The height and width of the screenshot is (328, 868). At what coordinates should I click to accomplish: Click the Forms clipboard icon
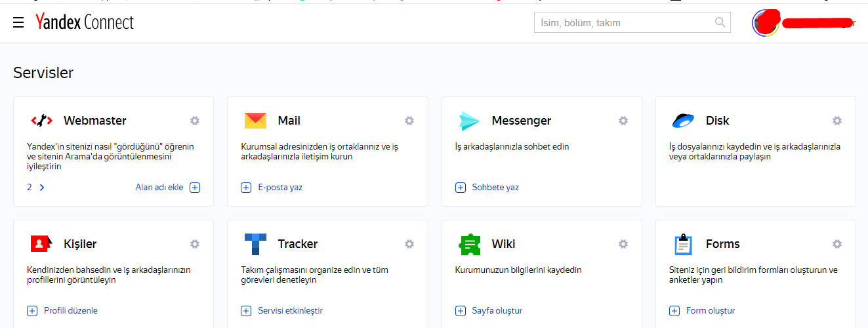(x=684, y=244)
